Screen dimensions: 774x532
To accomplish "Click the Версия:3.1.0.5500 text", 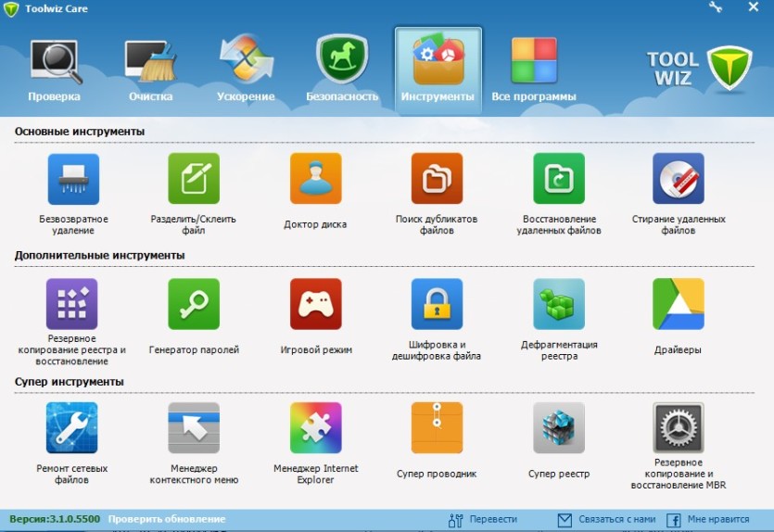I will (x=55, y=519).
